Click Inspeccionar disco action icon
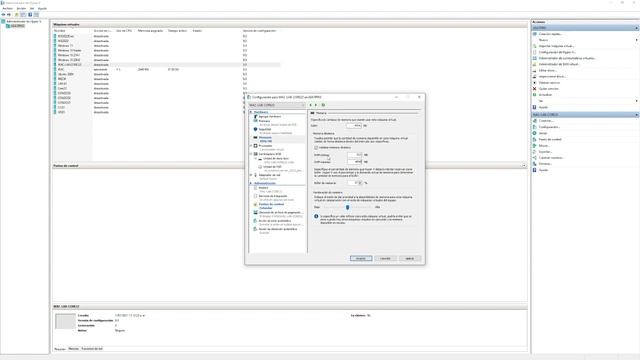This screenshot has height=360, width=640. point(535,76)
